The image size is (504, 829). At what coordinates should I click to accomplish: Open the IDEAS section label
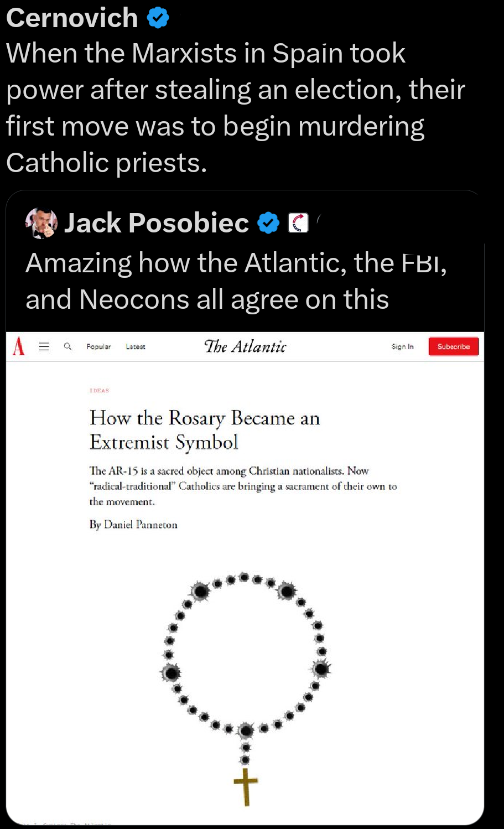tap(99, 390)
